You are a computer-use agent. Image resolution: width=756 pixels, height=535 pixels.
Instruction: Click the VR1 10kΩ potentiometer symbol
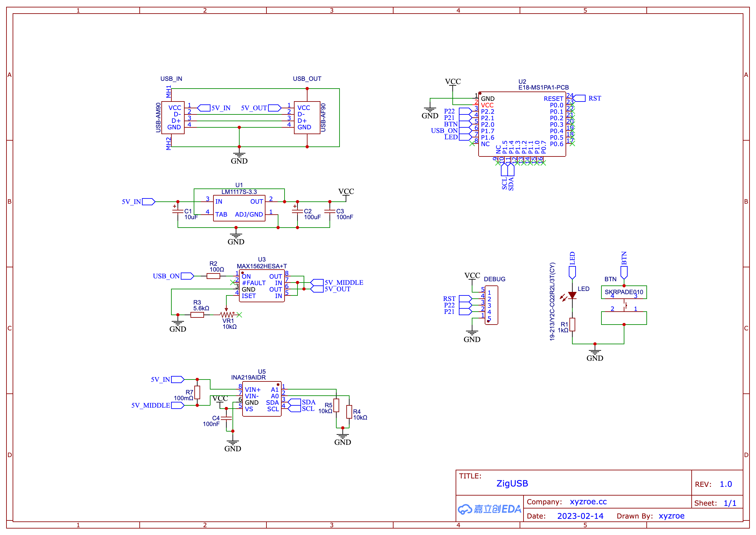pyautogui.click(x=227, y=315)
